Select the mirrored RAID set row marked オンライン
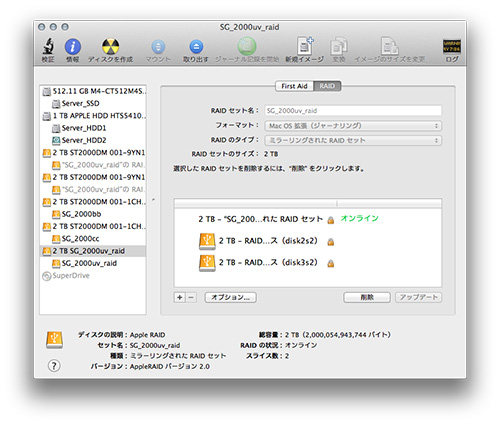 point(308,219)
